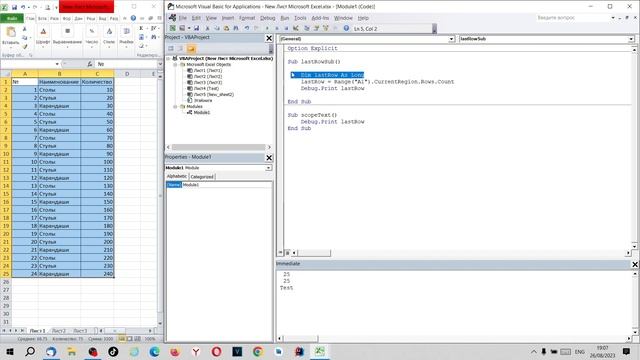Click Windows Start button on taskbar
Image resolution: width=640 pixels, height=360 pixels.
coord(10,351)
